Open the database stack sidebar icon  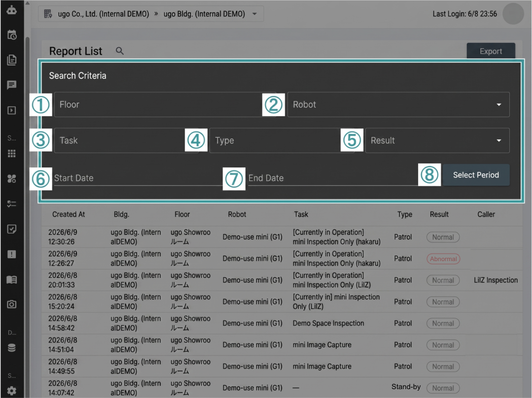click(x=11, y=348)
